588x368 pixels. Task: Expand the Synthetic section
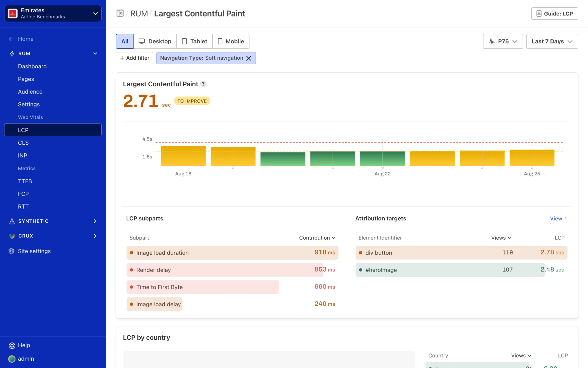pyautogui.click(x=95, y=221)
